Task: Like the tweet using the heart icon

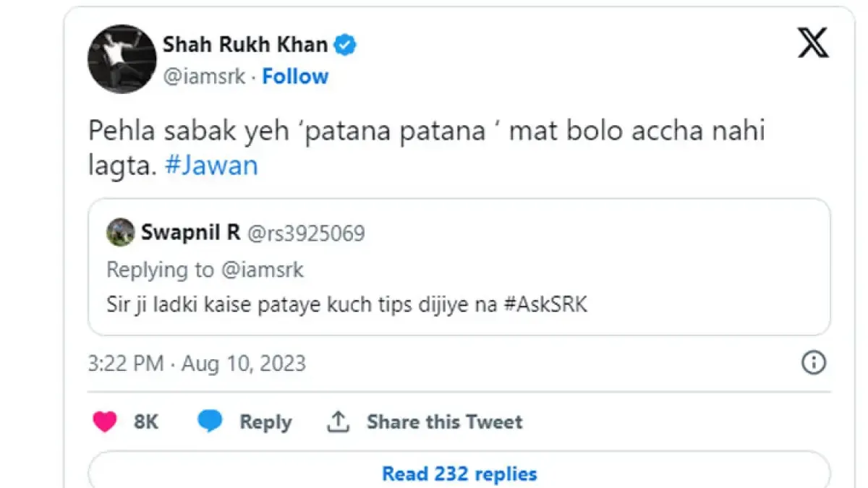Action: [x=105, y=421]
